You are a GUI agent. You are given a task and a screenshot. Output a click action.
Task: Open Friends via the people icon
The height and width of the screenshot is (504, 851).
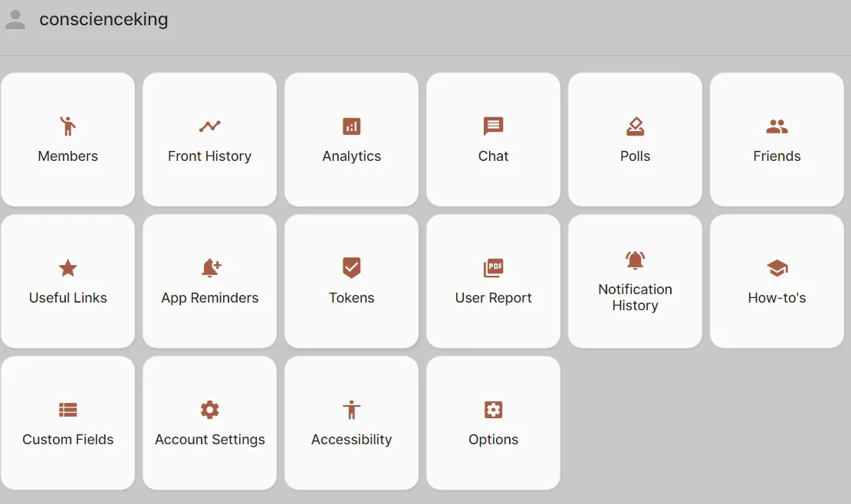click(x=777, y=126)
